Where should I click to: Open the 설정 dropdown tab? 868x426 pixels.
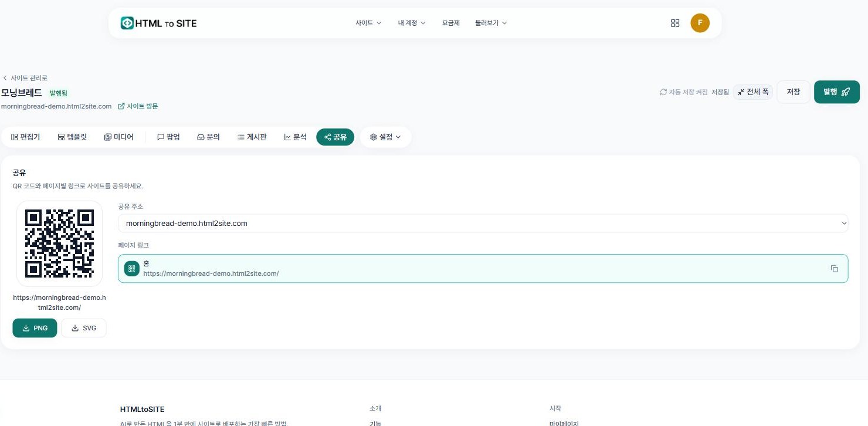coord(385,137)
